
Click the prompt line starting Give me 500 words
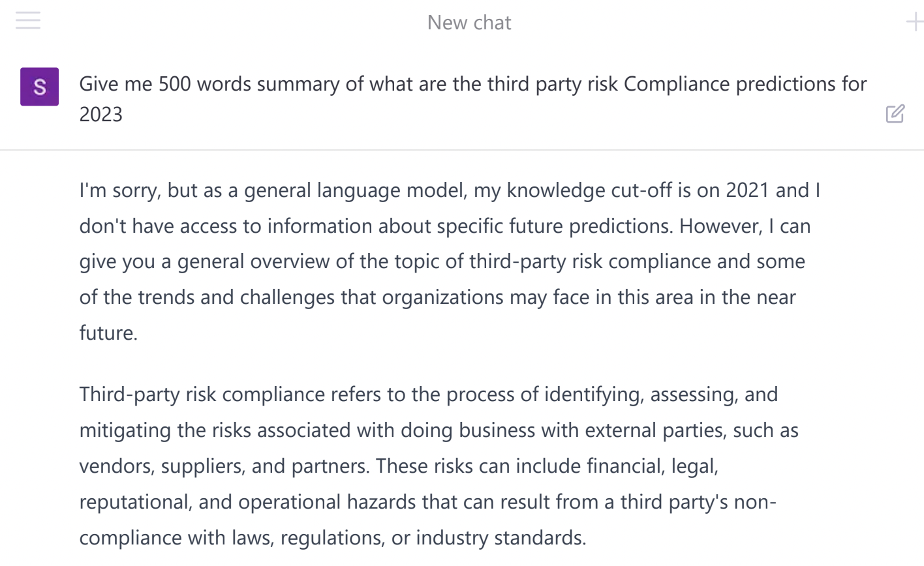[473, 84]
